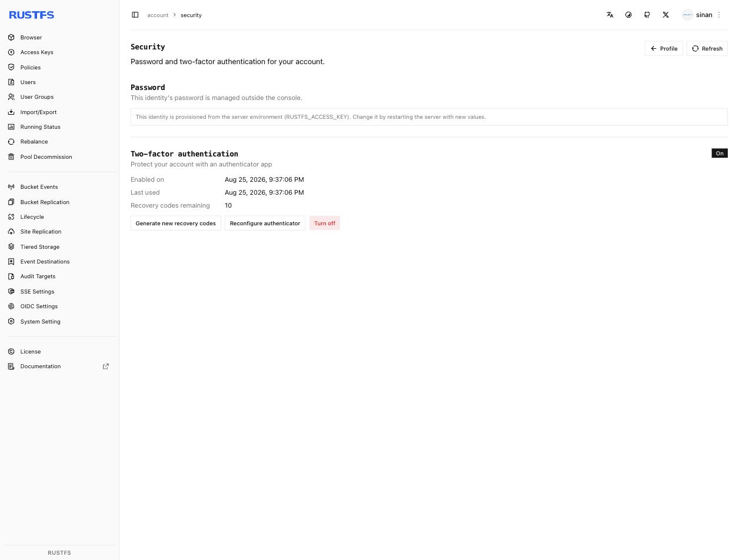Turn off two-factor authentication
739x560 pixels.
325,223
